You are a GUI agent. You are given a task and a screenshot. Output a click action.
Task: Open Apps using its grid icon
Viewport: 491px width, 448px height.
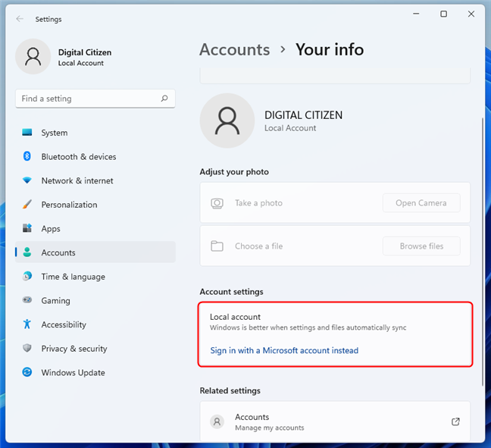point(27,229)
